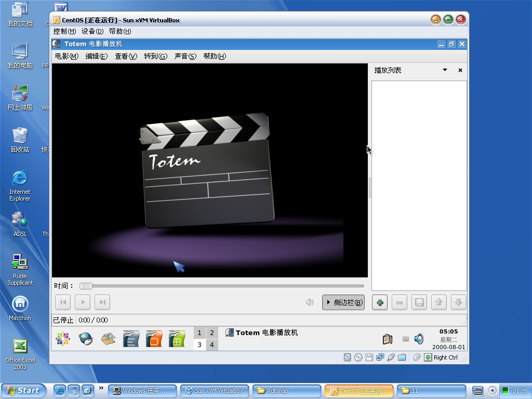Screen dimensions: 532x399
Task: Open Totem's 编辑(E) menu
Action: click(96, 56)
